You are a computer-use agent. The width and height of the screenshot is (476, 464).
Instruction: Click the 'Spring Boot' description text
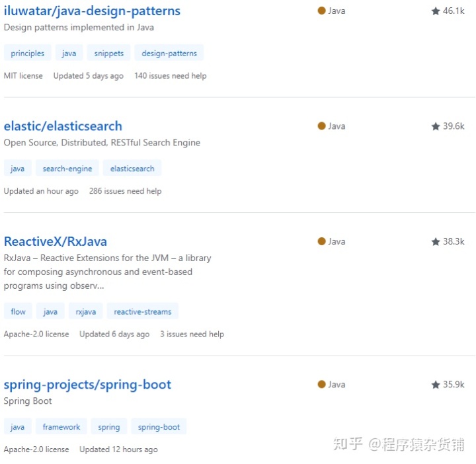(28, 401)
